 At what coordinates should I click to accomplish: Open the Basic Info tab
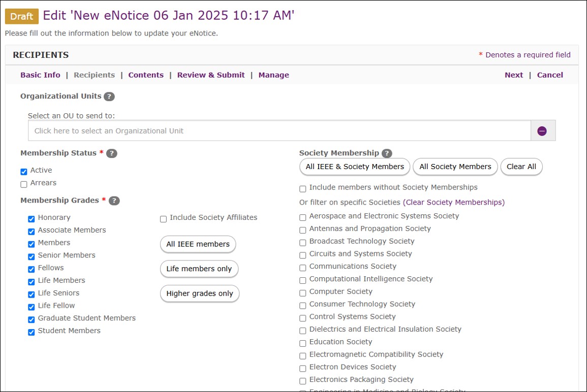point(40,75)
